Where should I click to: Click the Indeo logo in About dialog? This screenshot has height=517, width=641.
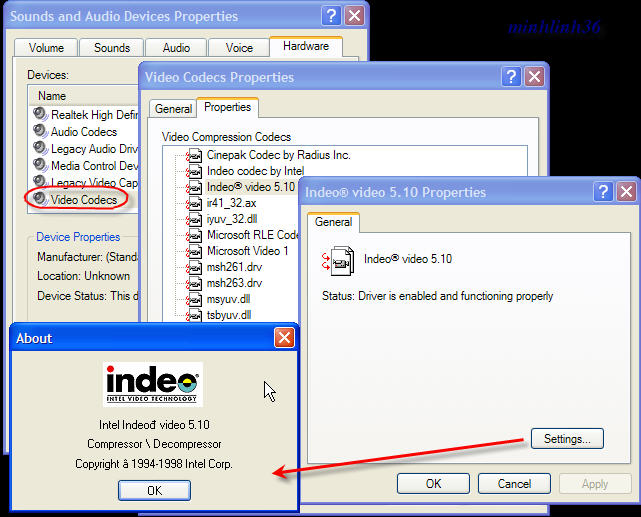coord(152,384)
